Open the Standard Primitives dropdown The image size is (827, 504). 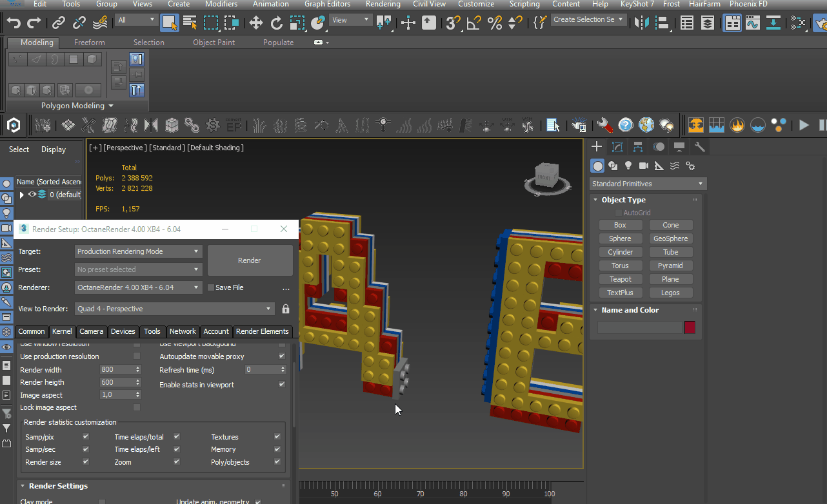648,184
